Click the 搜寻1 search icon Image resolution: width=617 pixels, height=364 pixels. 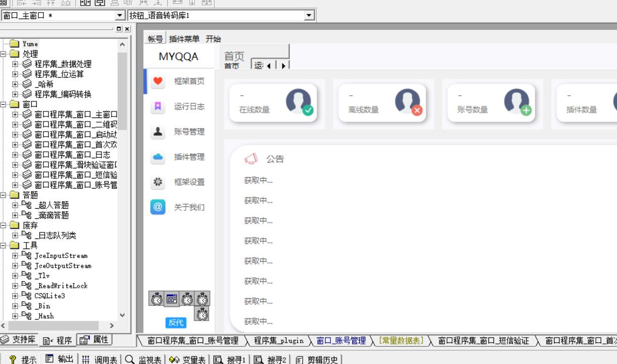point(218,359)
